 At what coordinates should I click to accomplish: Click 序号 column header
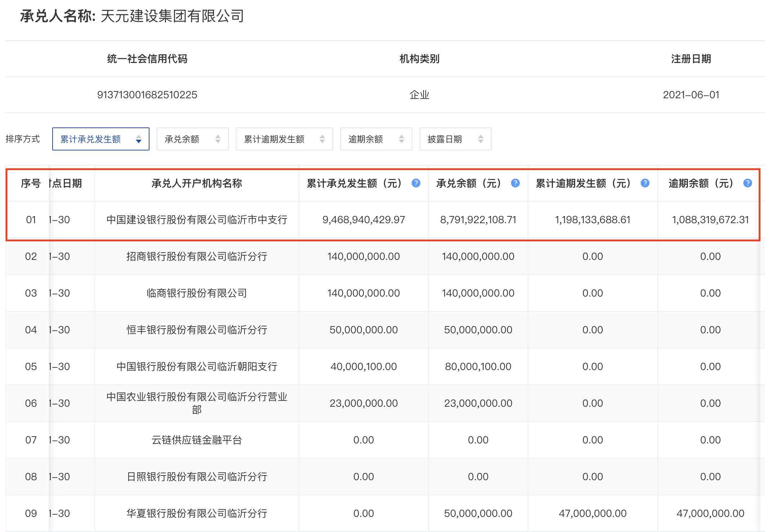(31, 184)
